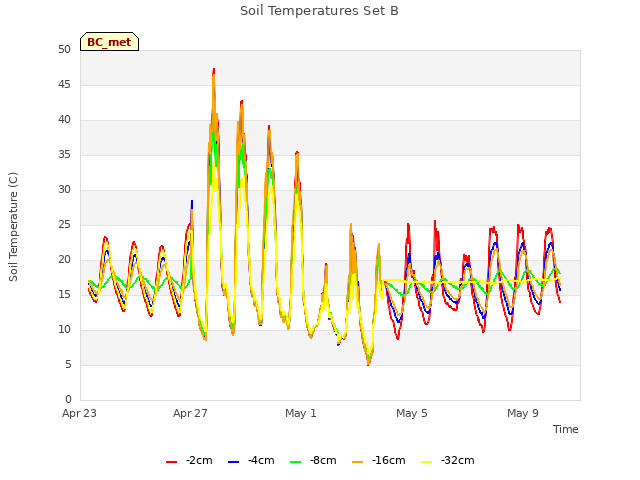This screenshot has width=640, height=480.
Task: Toggle the -32cm series in legend
Action: point(448,460)
